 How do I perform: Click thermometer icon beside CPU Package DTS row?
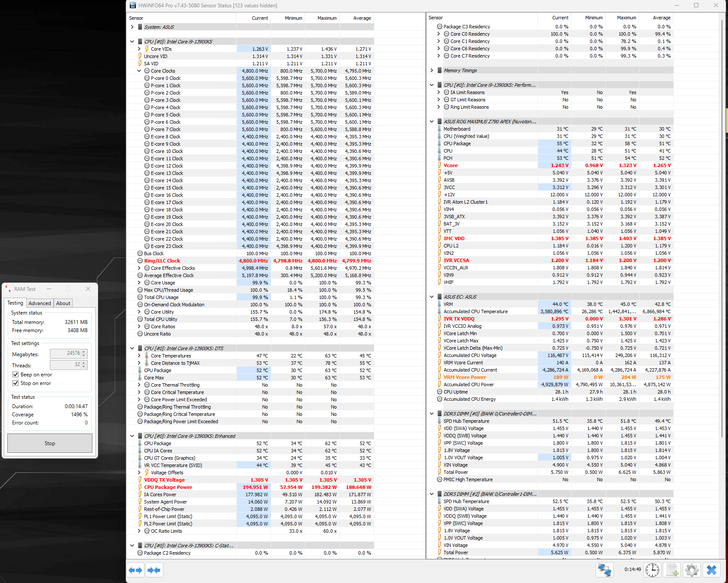click(140, 370)
